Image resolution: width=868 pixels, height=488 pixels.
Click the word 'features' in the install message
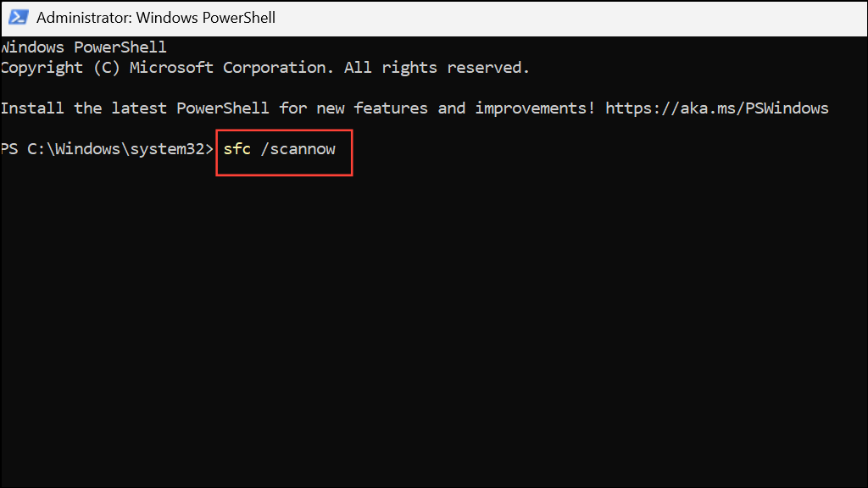click(x=390, y=108)
